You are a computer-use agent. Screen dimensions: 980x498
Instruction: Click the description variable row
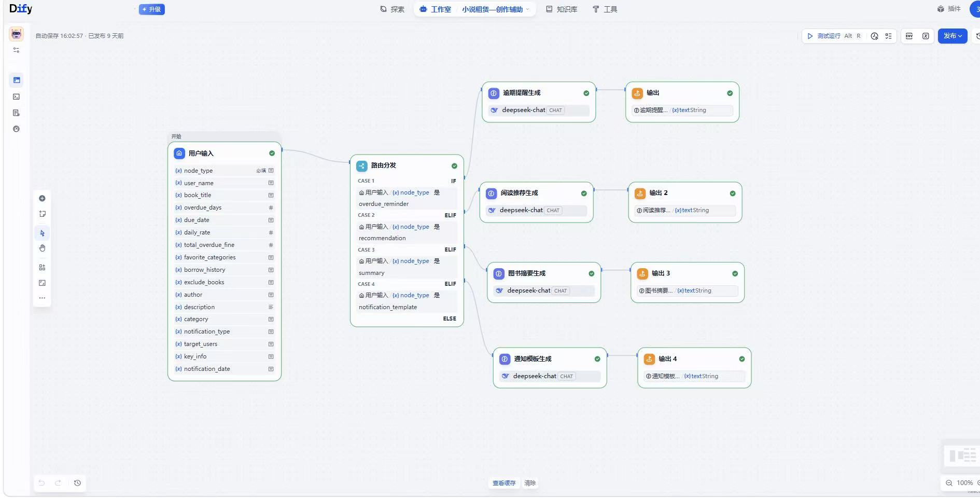click(x=225, y=307)
